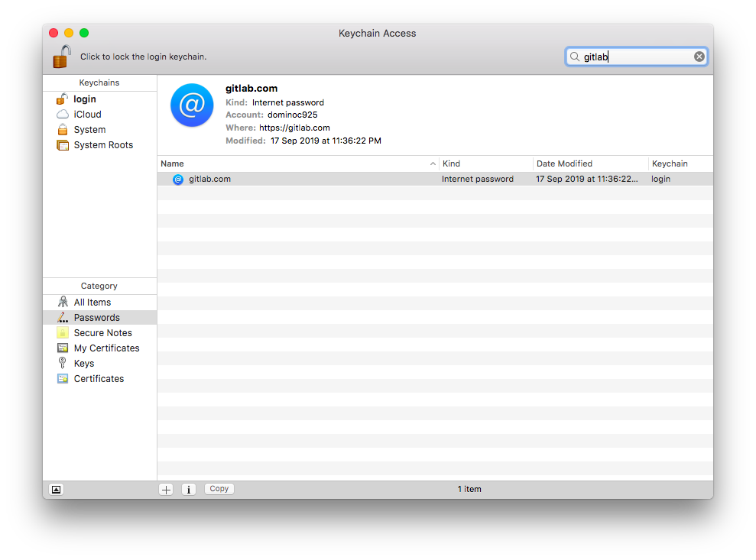756x560 pixels.
Task: Select the System Roots keychain
Action: pos(103,144)
